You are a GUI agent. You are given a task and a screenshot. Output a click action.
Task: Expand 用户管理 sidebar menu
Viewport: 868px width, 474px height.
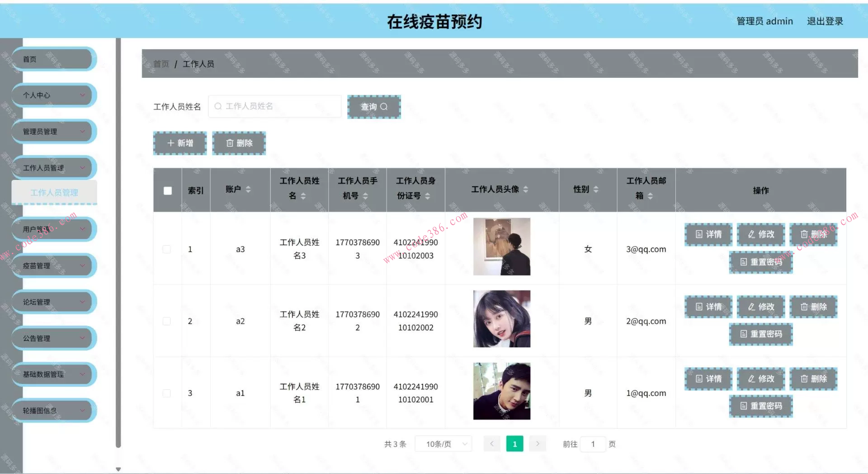[54, 229]
